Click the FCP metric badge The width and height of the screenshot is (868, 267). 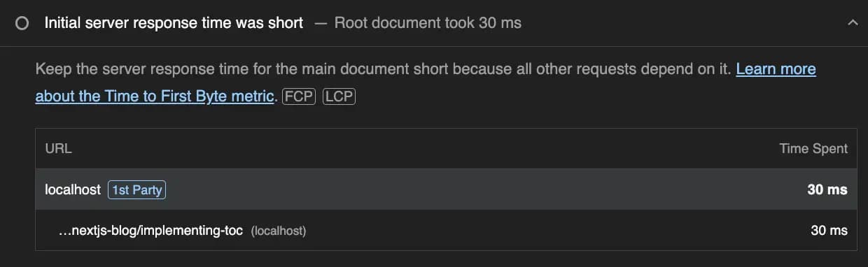coord(300,96)
